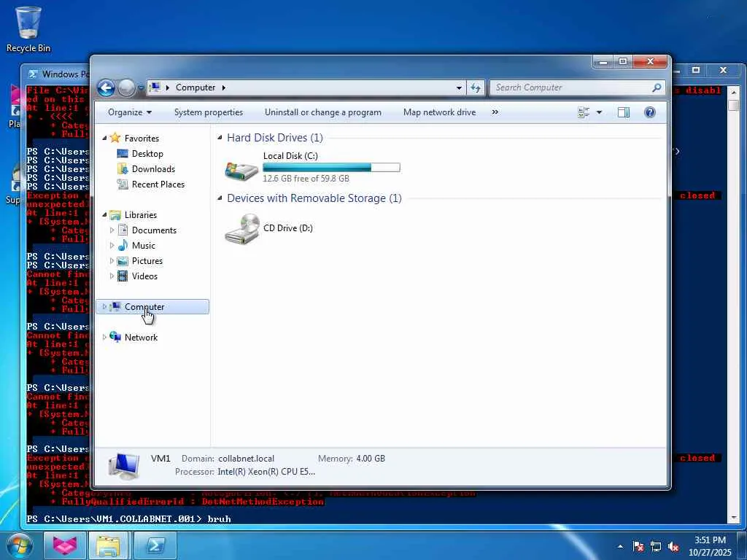Viewport: 747px width, 560px height.
Task: Show more toolbar commands chevron
Action: (495, 112)
